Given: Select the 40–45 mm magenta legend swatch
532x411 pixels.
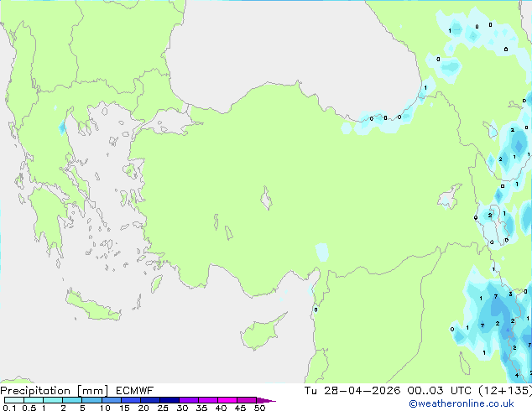Looking at the screenshot, I should click(227, 400).
